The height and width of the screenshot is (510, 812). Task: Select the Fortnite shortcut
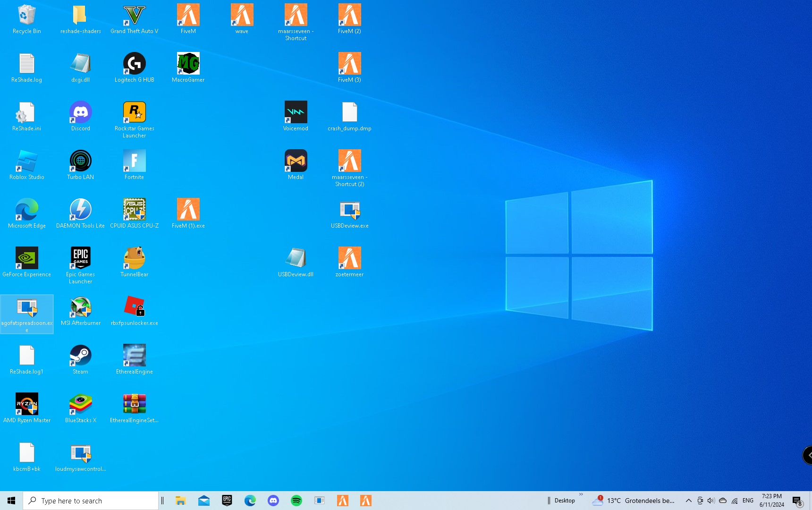135,165
